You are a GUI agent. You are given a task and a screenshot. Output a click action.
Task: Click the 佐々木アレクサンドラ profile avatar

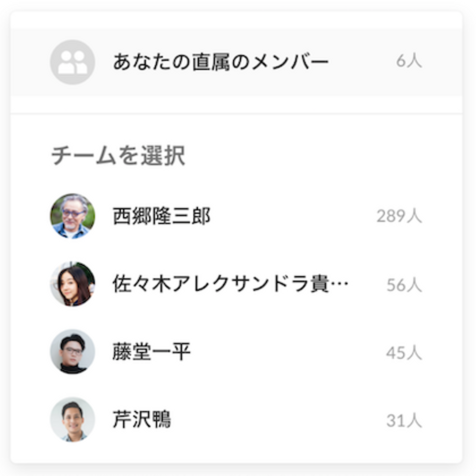click(x=72, y=284)
